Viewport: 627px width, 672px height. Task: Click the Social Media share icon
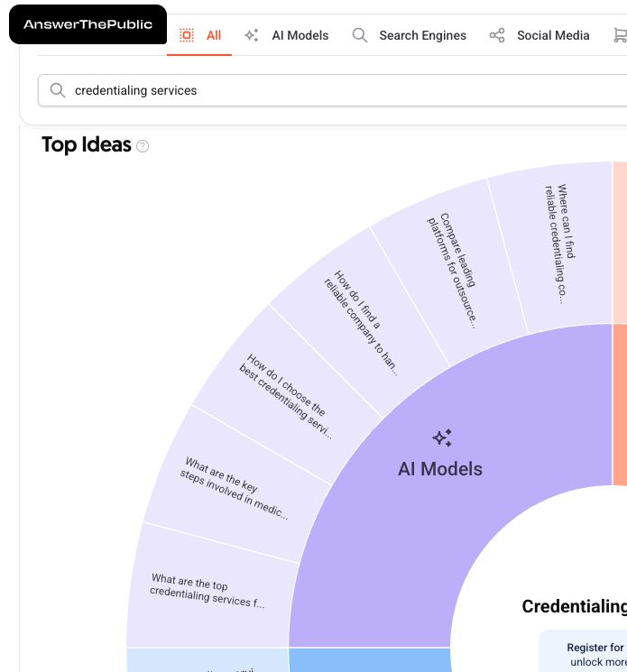(497, 35)
